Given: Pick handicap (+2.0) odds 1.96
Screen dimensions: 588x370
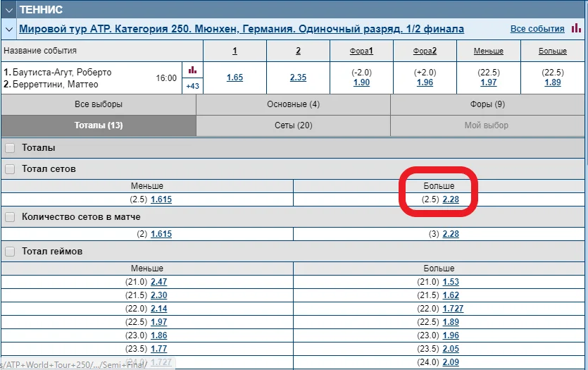Looking at the screenshot, I should (x=425, y=82).
